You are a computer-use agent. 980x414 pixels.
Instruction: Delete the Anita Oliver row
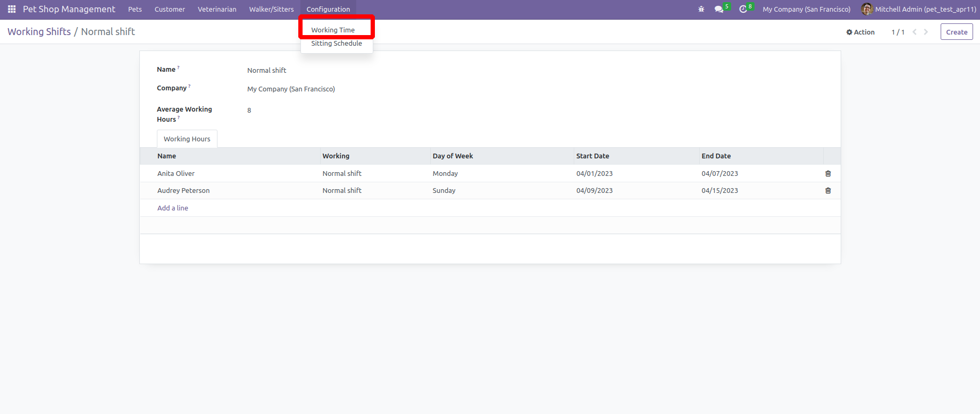[828, 174]
